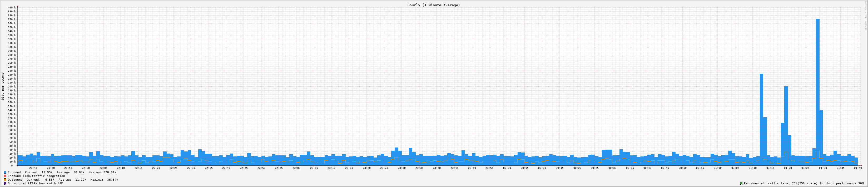Click the 'Subscribed LEARN bandwidth 40M' legend text
Viewport: 868px width, 187px height.
point(35,183)
